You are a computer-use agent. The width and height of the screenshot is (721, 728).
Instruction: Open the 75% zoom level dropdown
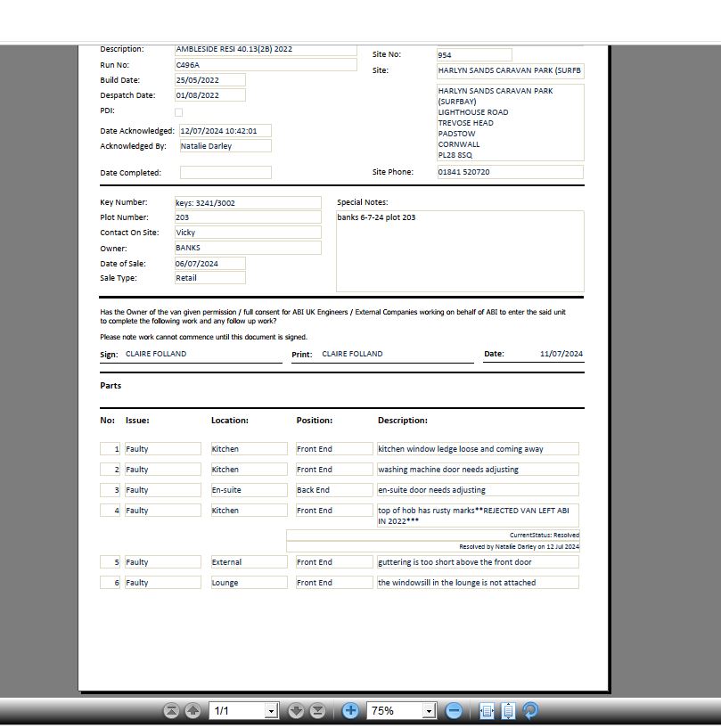430,711
